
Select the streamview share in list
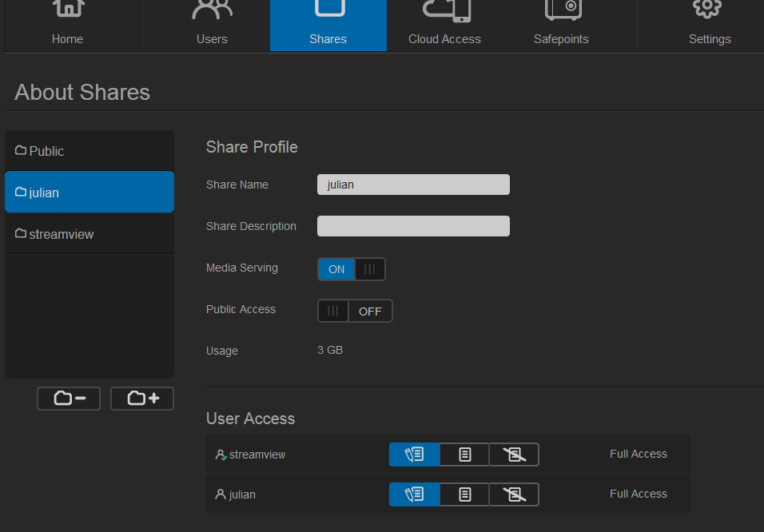(x=90, y=234)
